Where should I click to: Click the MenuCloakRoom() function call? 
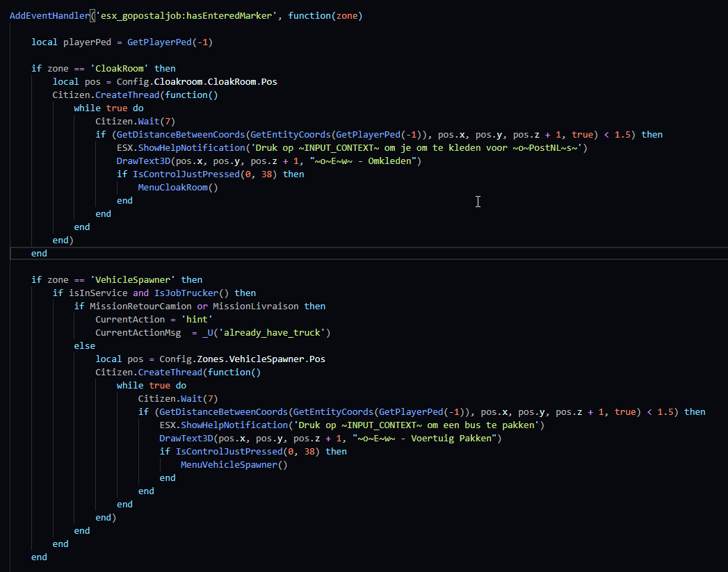[x=177, y=188]
